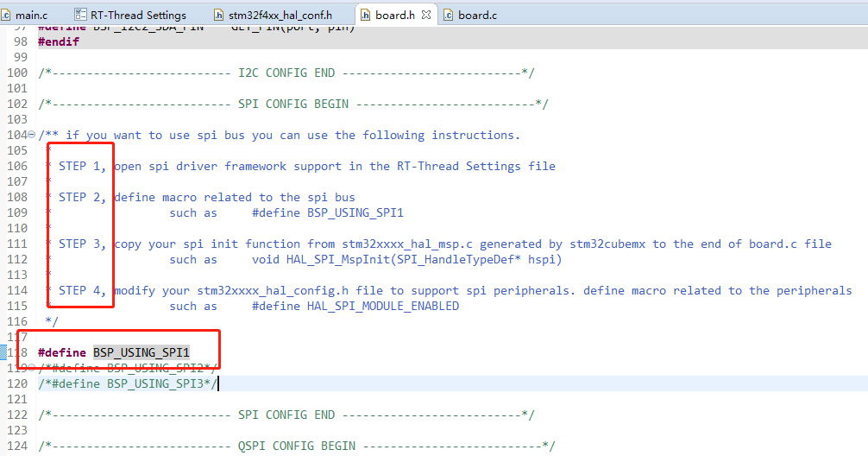Collapse the comment block at line 104
This screenshot has height=456, width=868.
click(x=32, y=135)
